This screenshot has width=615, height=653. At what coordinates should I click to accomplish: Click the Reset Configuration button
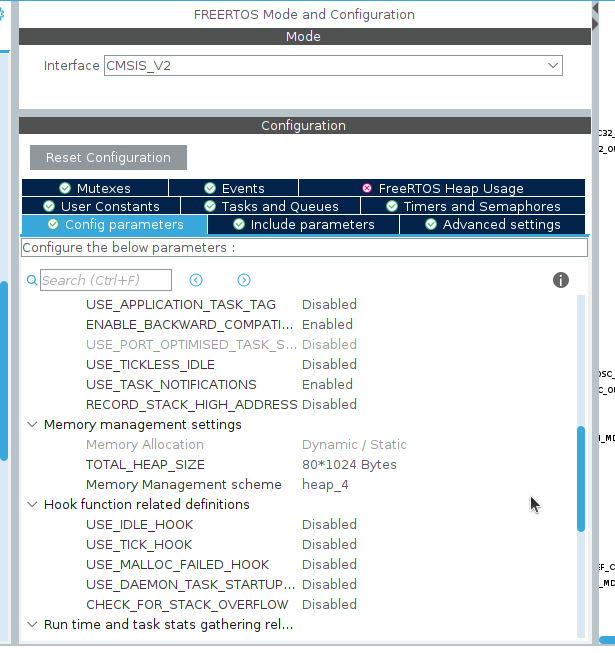(108, 157)
